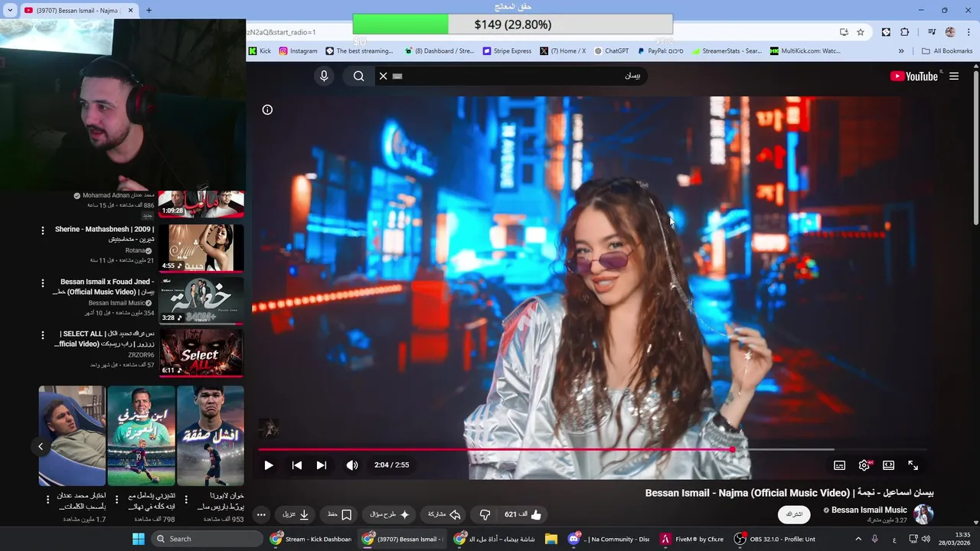980x551 pixels.
Task: Open the Instagram bookmark
Action: coord(298,51)
